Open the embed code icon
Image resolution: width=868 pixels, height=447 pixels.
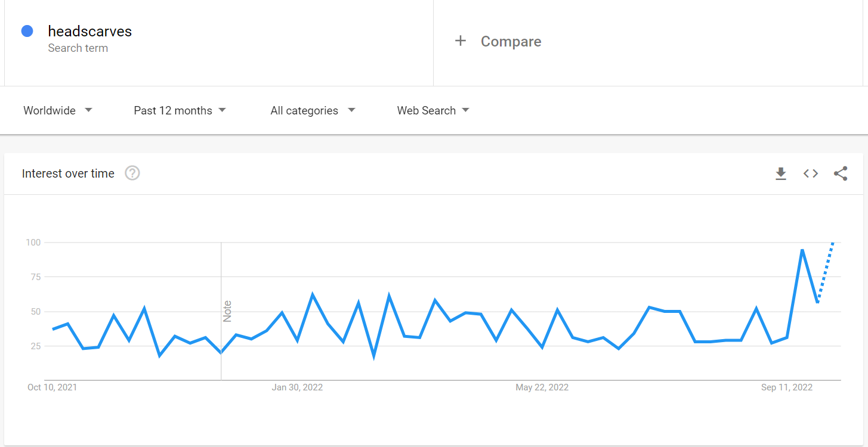[810, 173]
